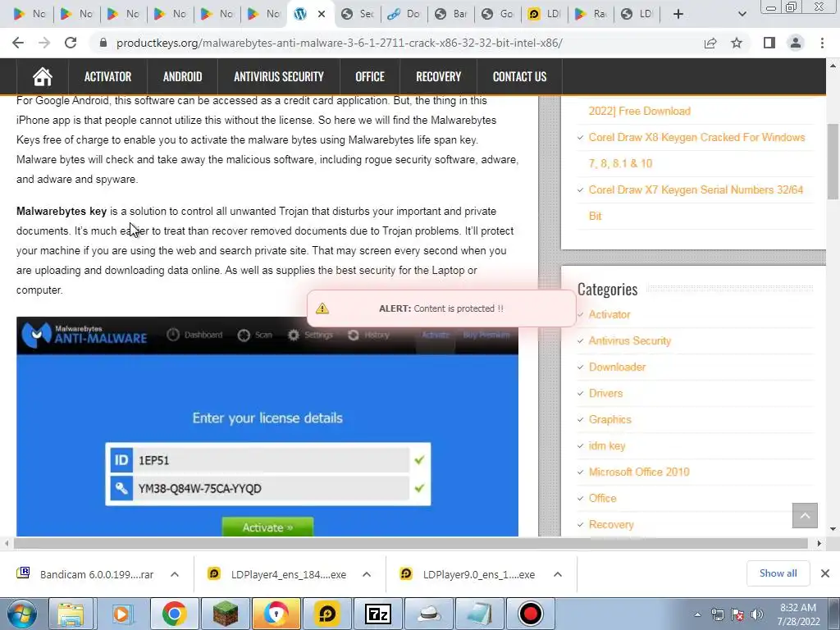Open the Downloader category
840x630 pixels.
[617, 367]
